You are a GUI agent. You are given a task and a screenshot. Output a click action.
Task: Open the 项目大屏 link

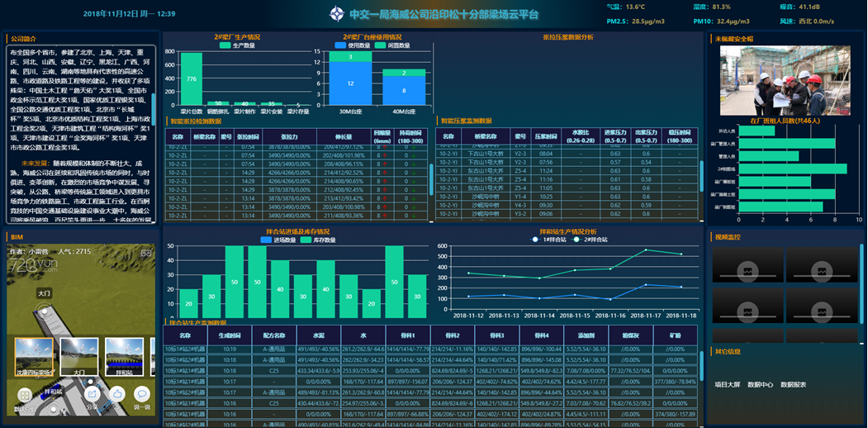[x=728, y=384]
